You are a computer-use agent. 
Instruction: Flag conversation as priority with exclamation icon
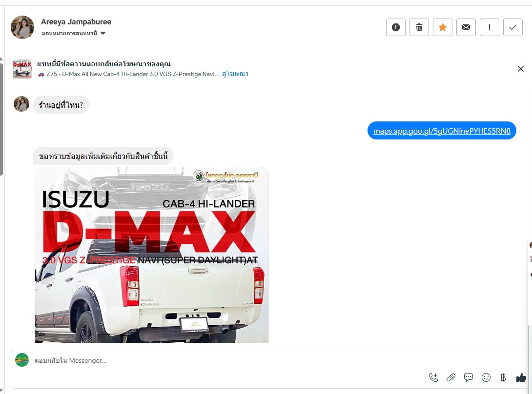point(489,27)
